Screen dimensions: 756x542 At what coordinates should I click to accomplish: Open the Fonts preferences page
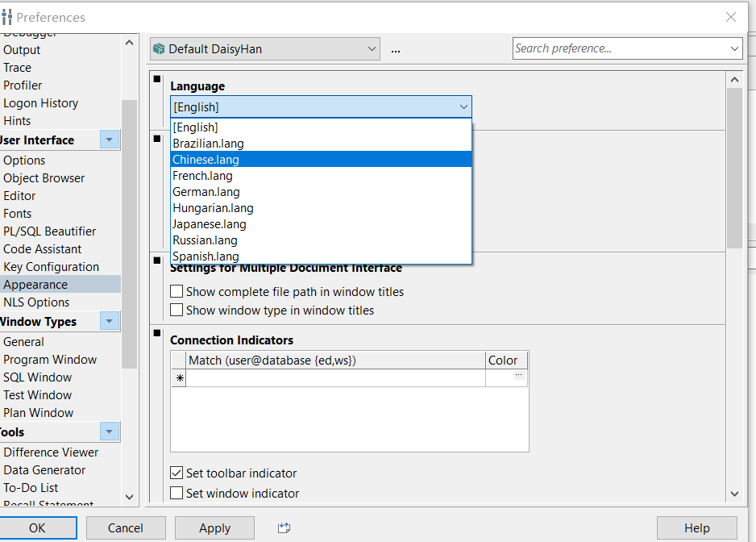pyautogui.click(x=17, y=213)
